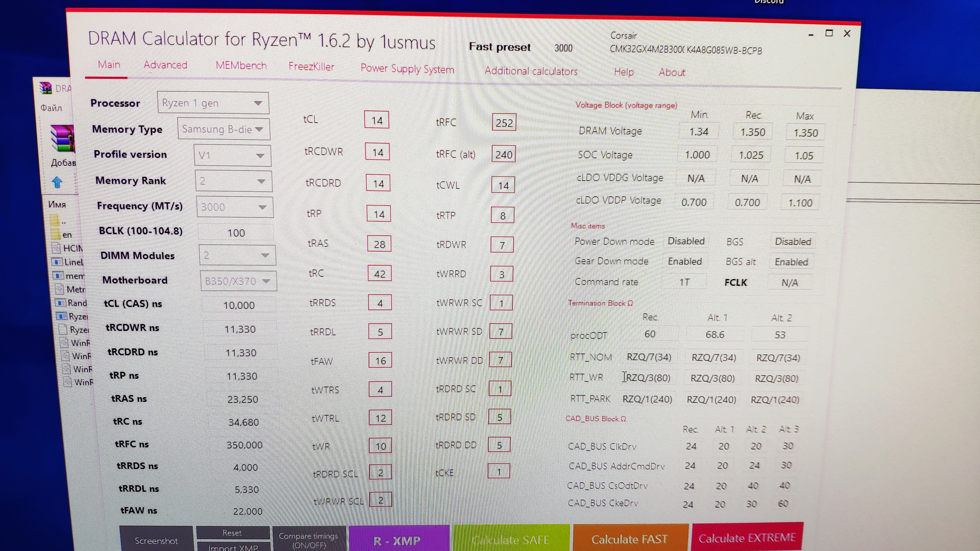Viewport: 980px width, 551px height.
Task: Click the WinRAR title bar icon
Action: tap(46, 88)
